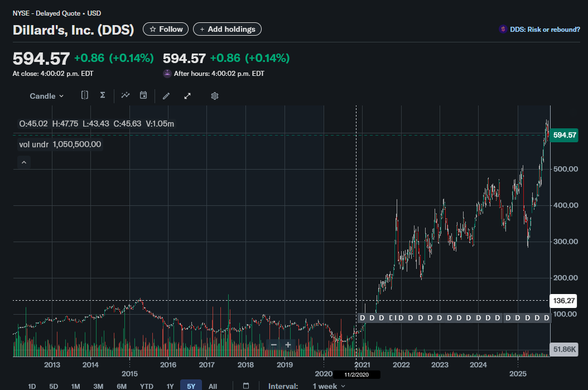This screenshot has width=588, height=390.
Task: Switch to the 3M time range
Action: (x=98, y=386)
